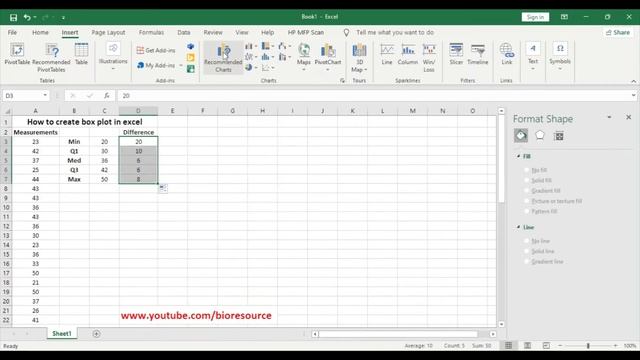Select the No fill radio option
Screen dimensions: 640x360
click(x=527, y=170)
